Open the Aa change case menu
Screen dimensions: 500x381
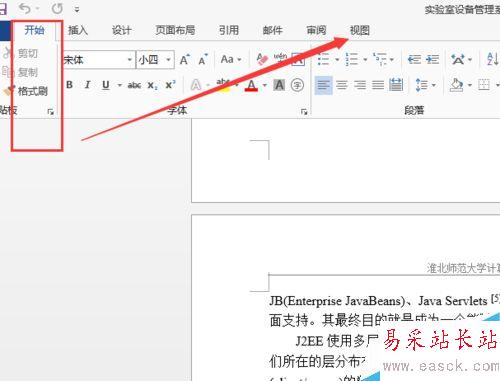click(231, 60)
